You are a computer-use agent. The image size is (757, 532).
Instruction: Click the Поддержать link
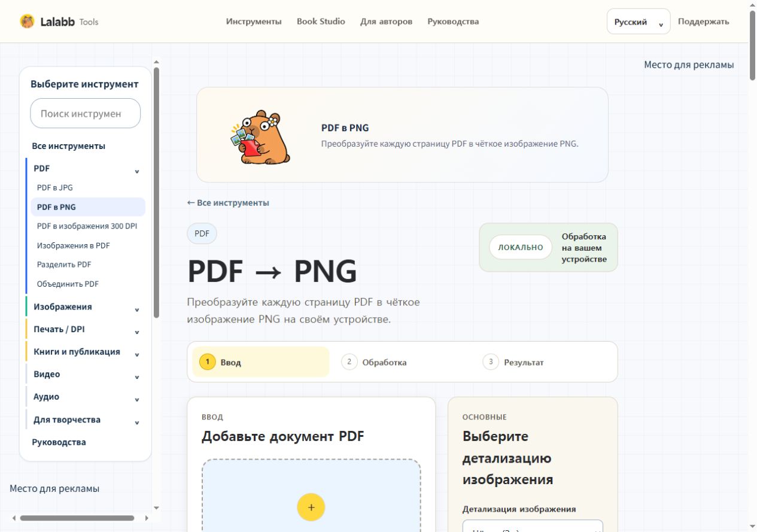pos(703,22)
